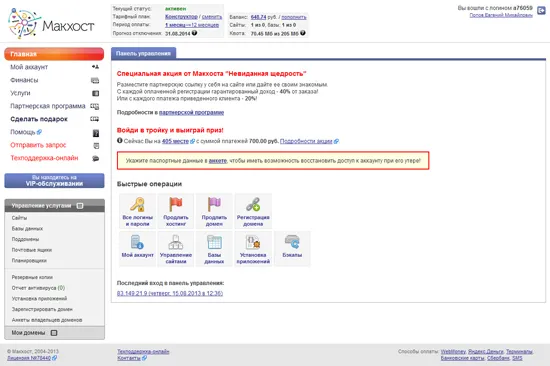The image size is (550, 366).
Task: Click the person icon next to 'Мой аккаунт'
Action: pyautogui.click(x=95, y=67)
